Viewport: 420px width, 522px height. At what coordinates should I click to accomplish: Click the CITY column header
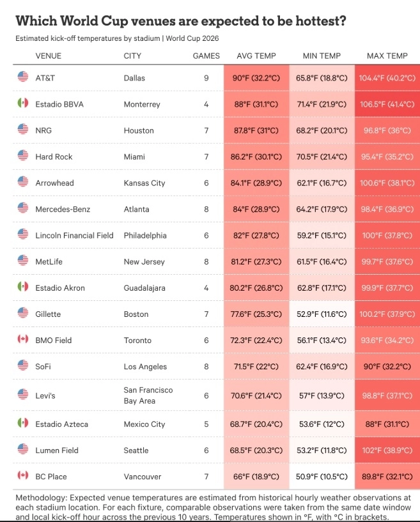[132, 56]
